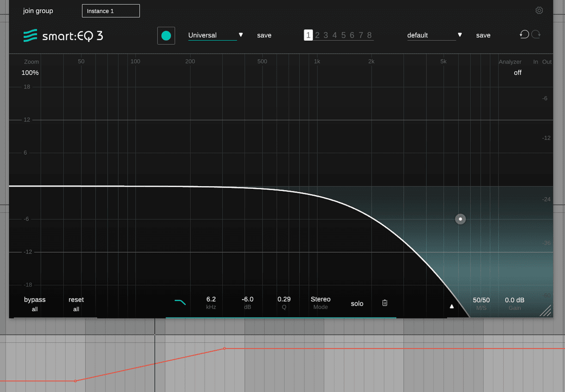Click the delete band trash icon

[385, 303]
